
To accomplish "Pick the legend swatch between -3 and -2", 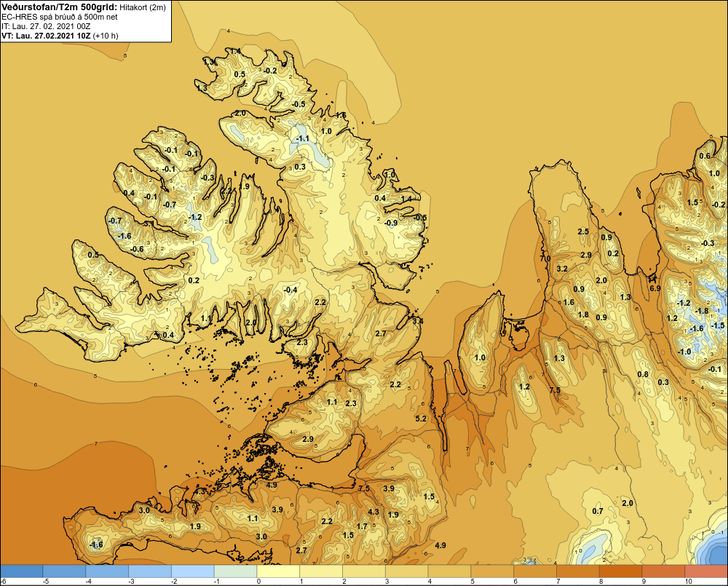I will point(150,571).
